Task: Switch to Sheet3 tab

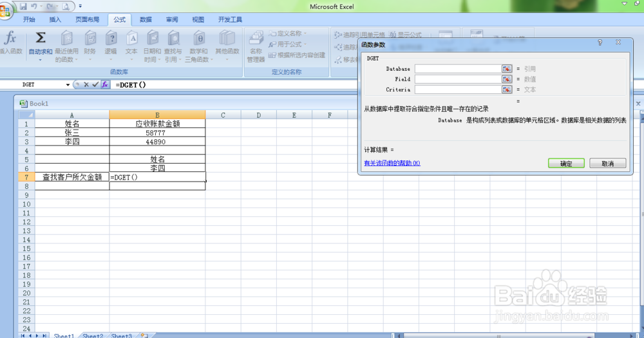Action: 122,335
